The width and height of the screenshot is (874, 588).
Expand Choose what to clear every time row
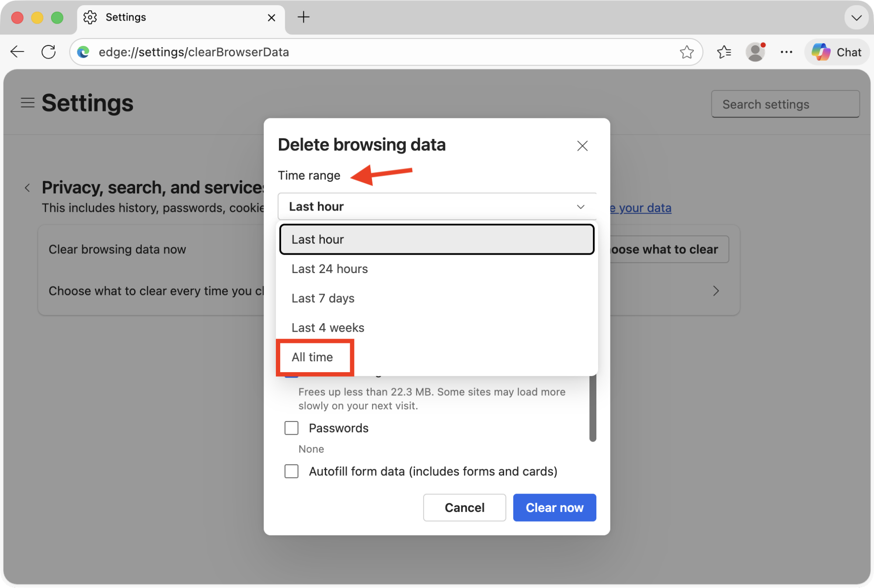tap(716, 291)
